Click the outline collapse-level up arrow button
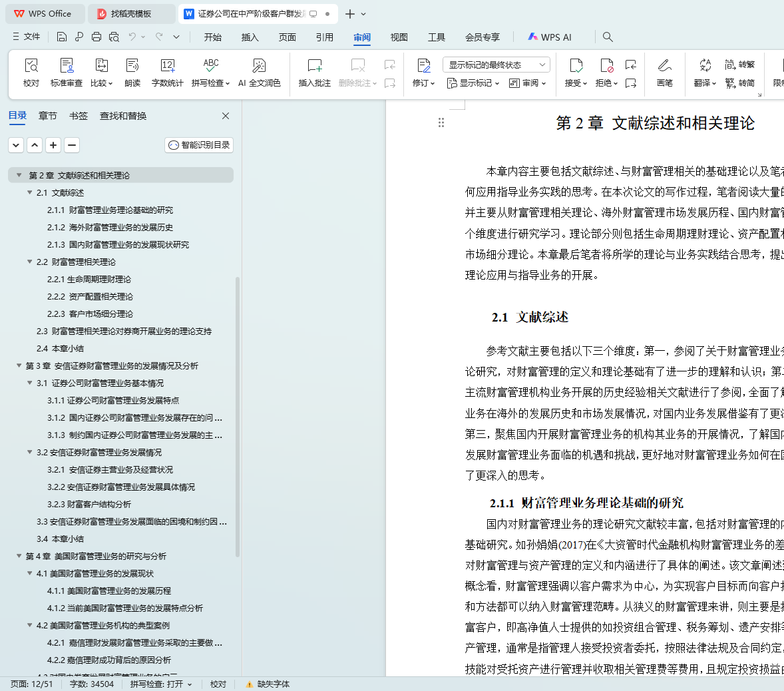This screenshot has height=691, width=784. point(35,146)
